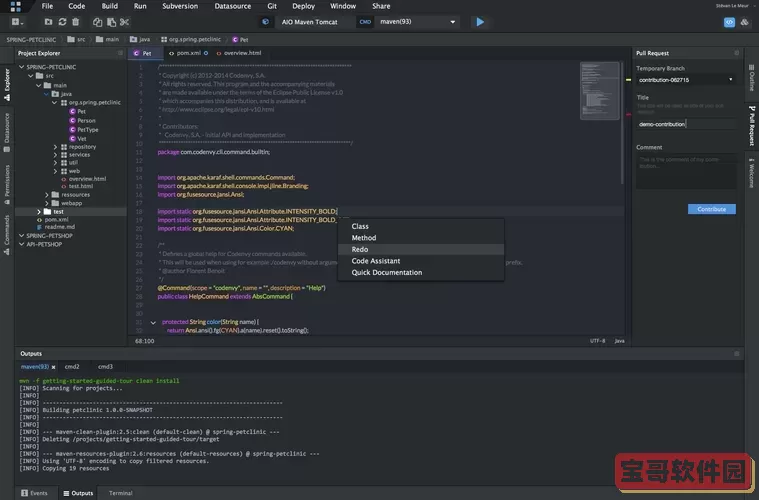This screenshot has height=500, width=759.
Task: Choose Code Assistant from the context menu
Action: point(421,261)
